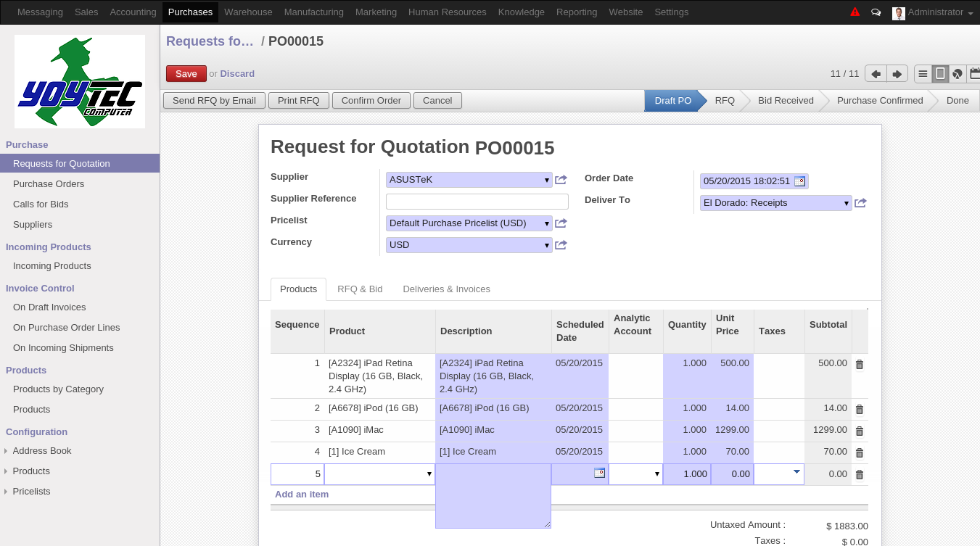Switch to the RFQ & Bid tab
Viewport: 980px width, 546px height.
tap(360, 289)
